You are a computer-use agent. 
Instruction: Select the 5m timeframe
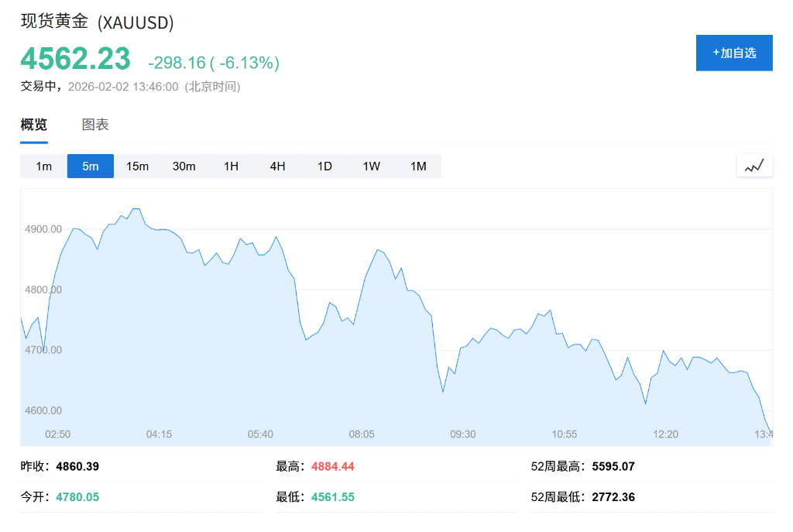pos(91,166)
